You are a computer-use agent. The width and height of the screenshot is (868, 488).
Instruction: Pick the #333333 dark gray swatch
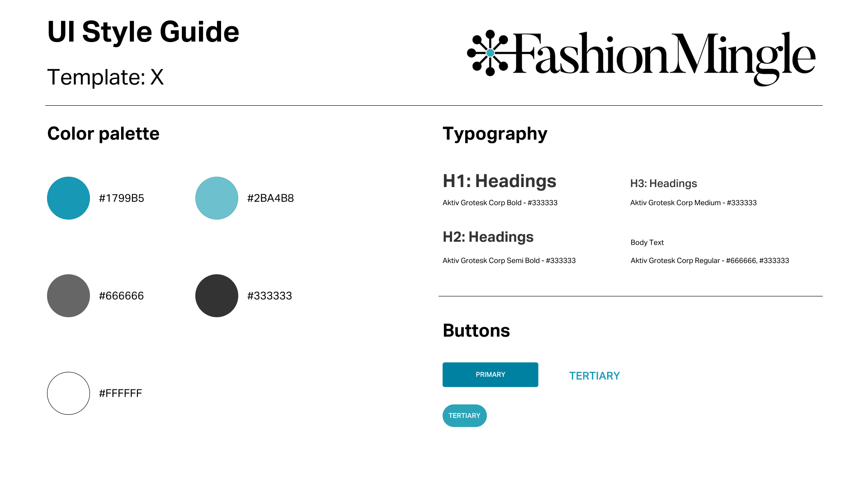pyautogui.click(x=217, y=296)
